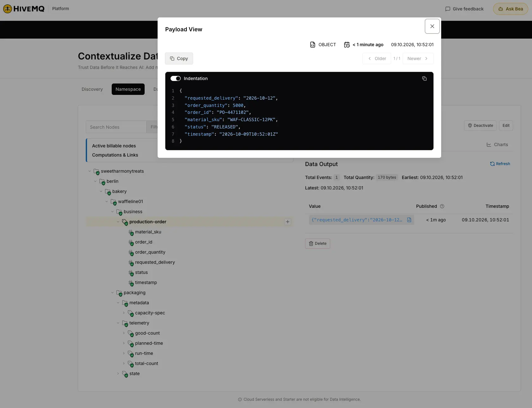Open the Ask Bea assistant
Viewport: 532px width, 408px height.
click(510, 9)
